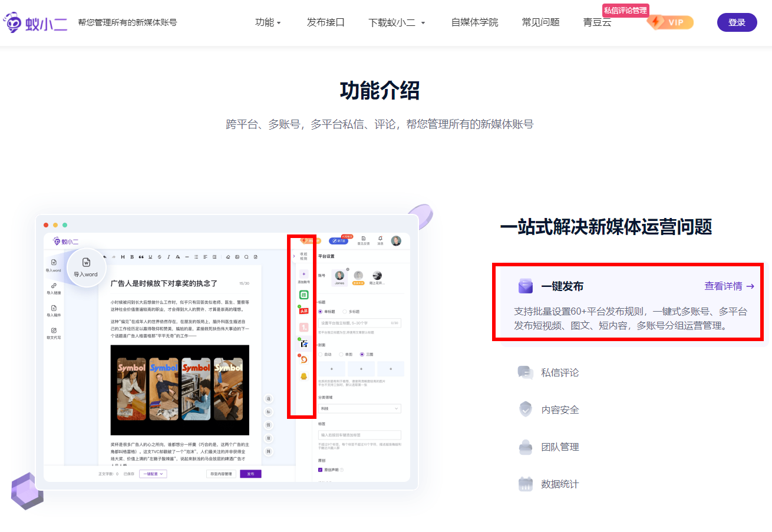Toggle italic I in the editor toolbar
This screenshot has height=532, width=772.
pos(169,257)
